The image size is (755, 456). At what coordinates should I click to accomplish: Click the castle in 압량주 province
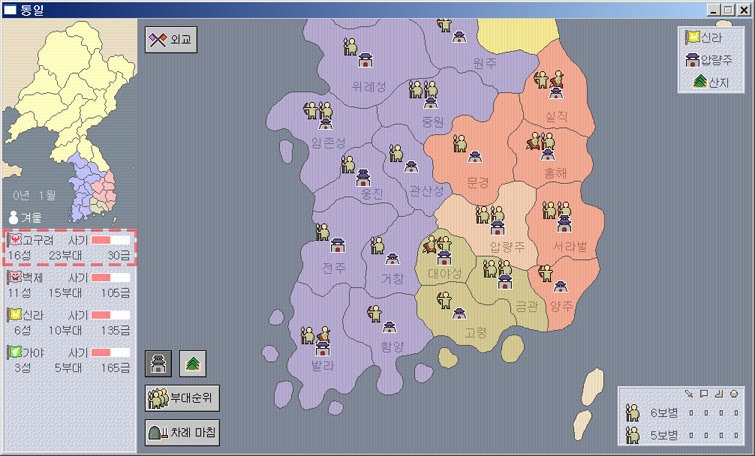pyautogui.click(x=497, y=228)
